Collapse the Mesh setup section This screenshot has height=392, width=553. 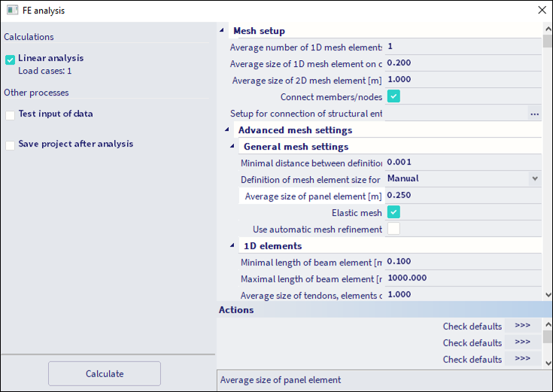point(221,31)
